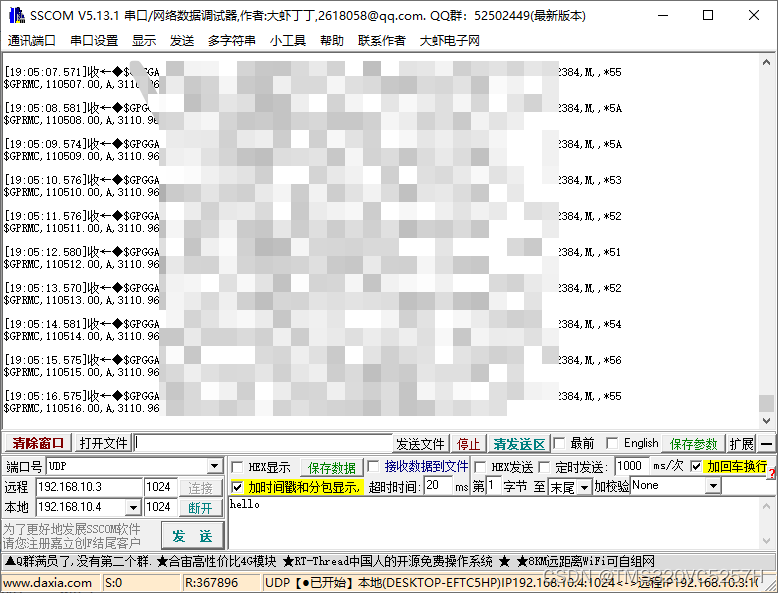
Task: Click the SSCOM title bar app icon
Action: (16, 15)
